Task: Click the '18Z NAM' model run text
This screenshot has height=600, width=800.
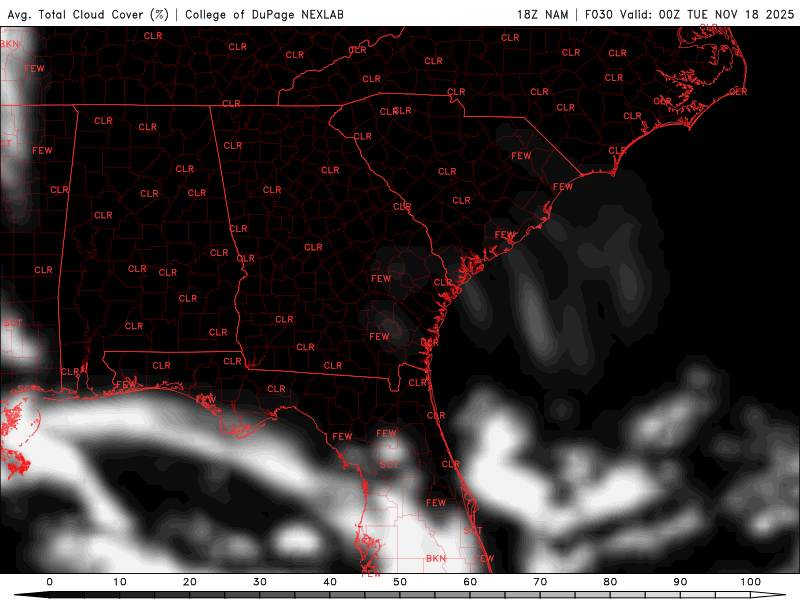Action: [542, 14]
